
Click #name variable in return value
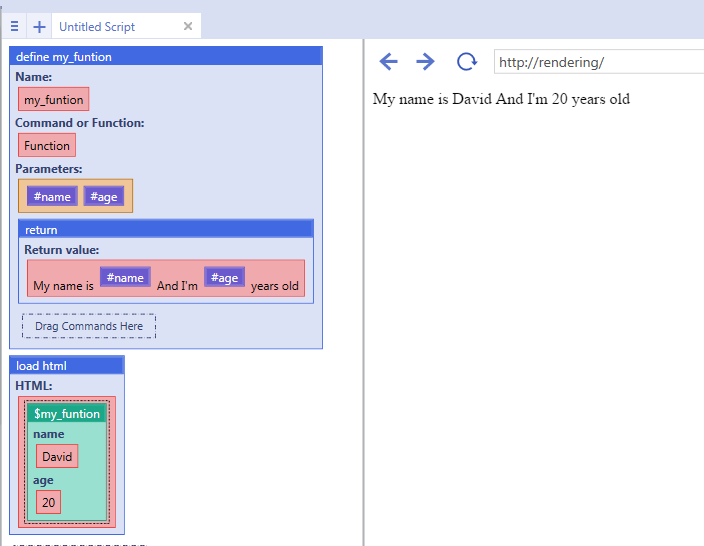125,278
